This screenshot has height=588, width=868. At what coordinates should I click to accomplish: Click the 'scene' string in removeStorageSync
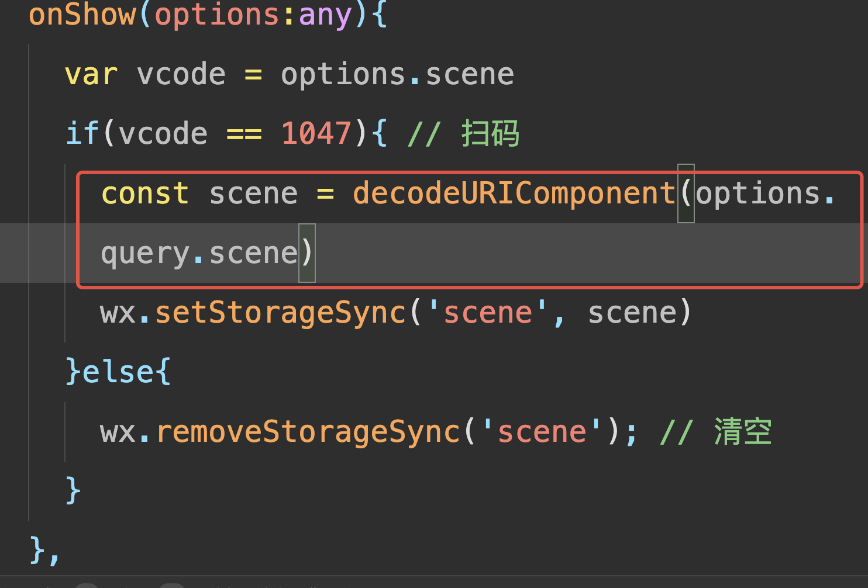542,432
